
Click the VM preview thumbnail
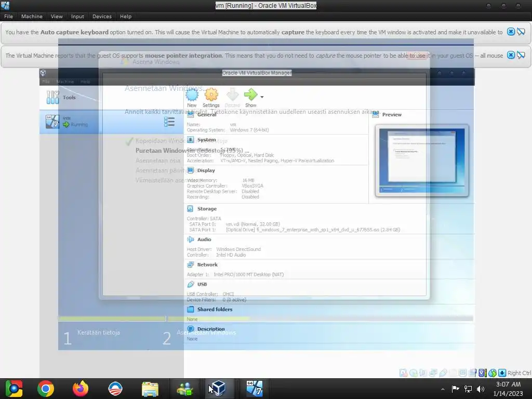click(422, 161)
